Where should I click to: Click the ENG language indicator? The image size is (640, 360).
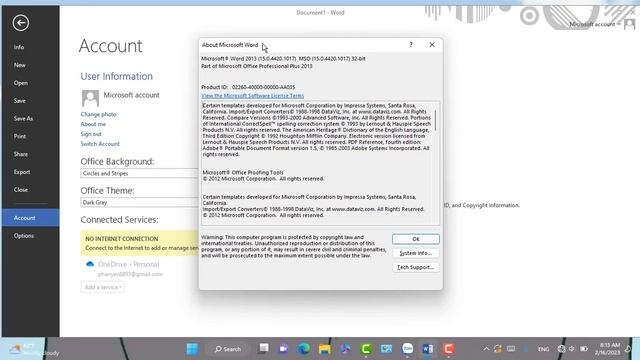[543, 349]
